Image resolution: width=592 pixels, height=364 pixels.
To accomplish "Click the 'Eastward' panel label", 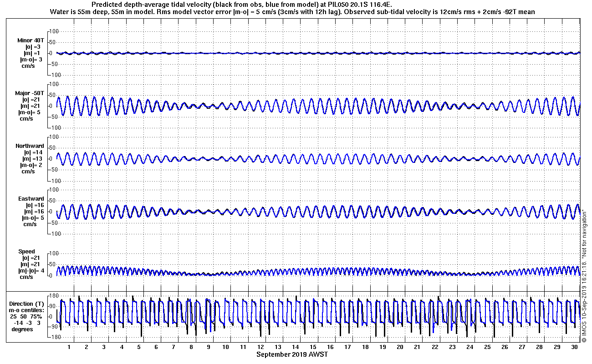I will (x=31, y=199).
